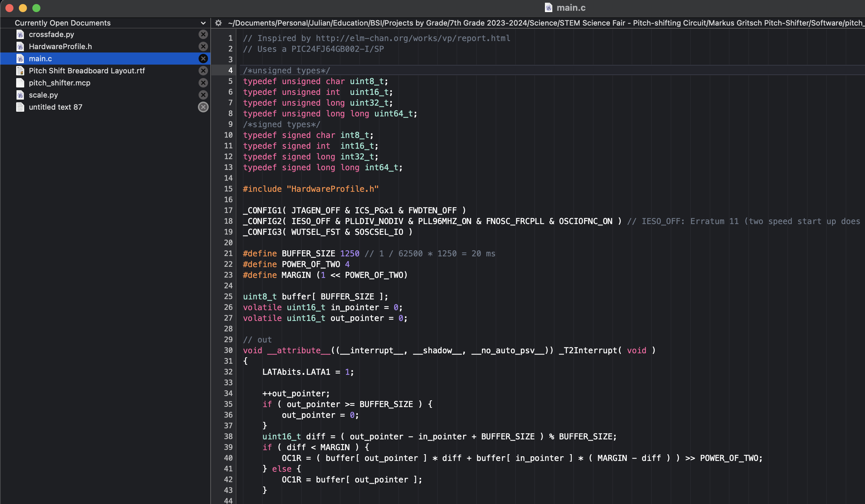
Task: Click the green fullscreen window button
Action: pyautogui.click(x=36, y=8)
